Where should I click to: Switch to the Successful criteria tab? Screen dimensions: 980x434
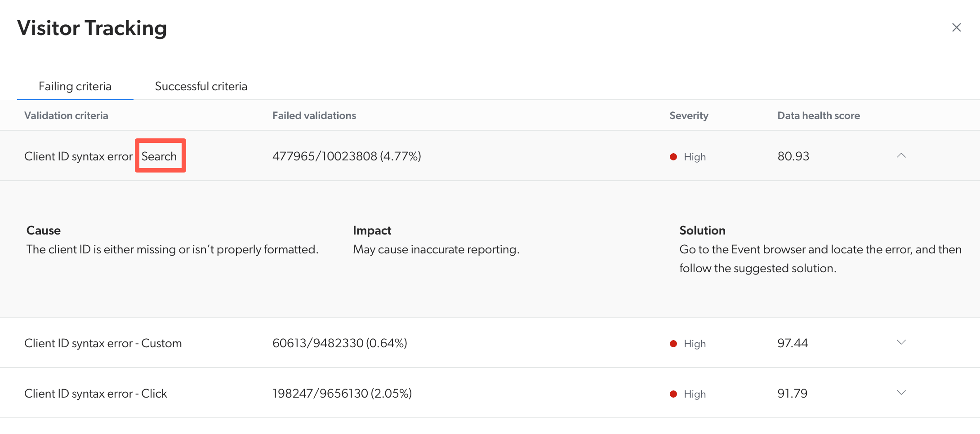tap(201, 86)
